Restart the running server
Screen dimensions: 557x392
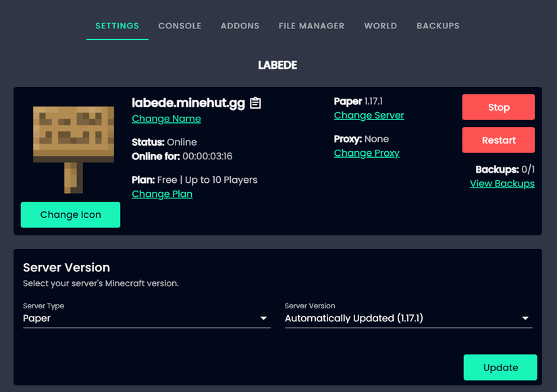pos(498,140)
